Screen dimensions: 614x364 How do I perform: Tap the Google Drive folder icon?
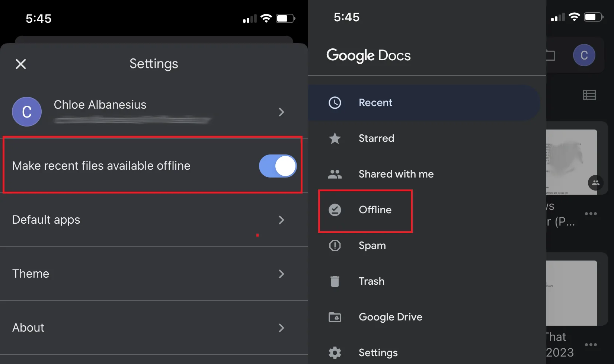click(335, 317)
